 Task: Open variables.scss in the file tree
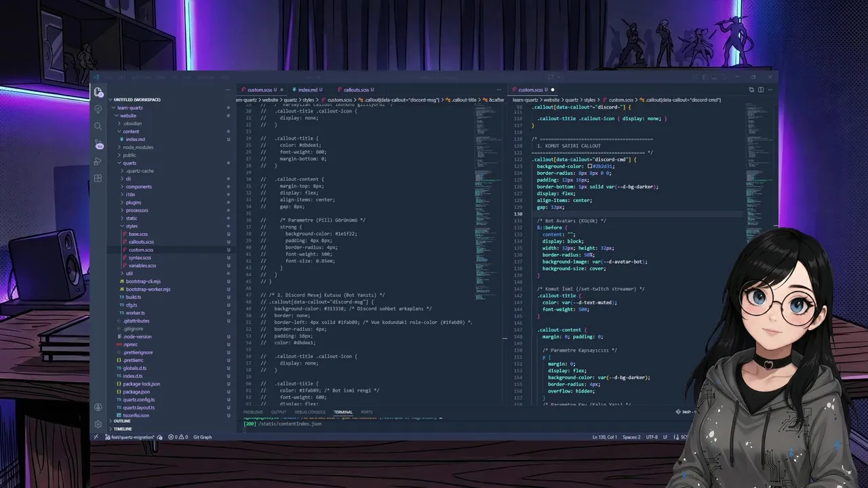click(x=142, y=266)
